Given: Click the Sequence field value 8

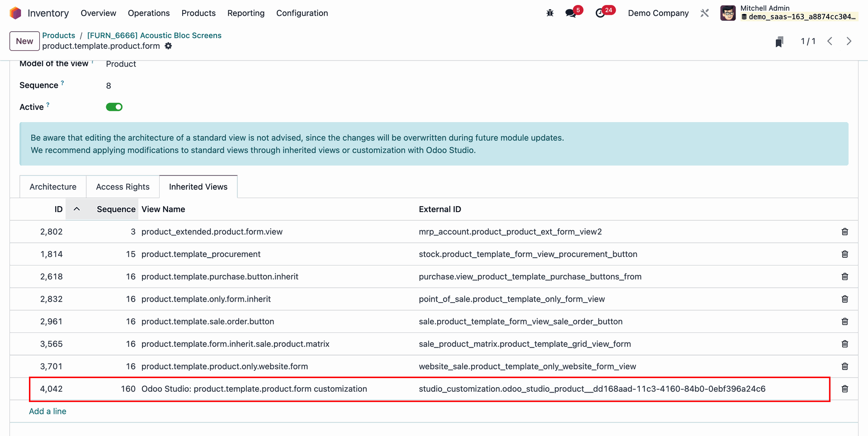Looking at the screenshot, I should (x=108, y=85).
